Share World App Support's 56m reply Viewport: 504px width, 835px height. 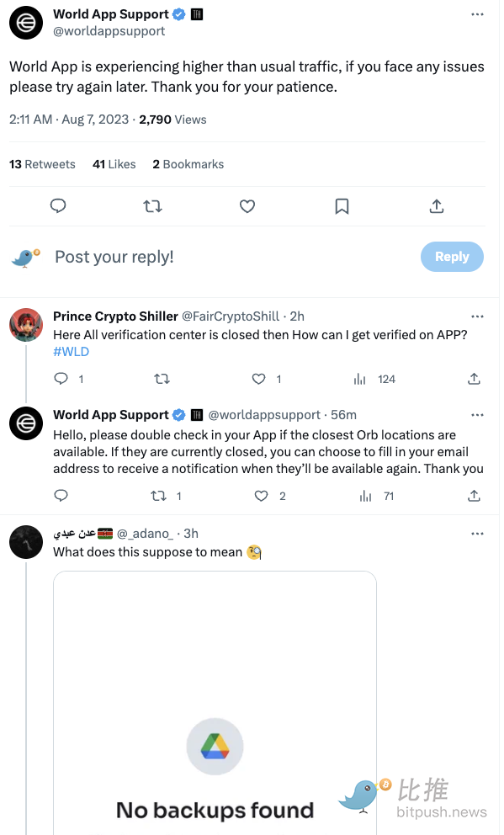coord(474,497)
